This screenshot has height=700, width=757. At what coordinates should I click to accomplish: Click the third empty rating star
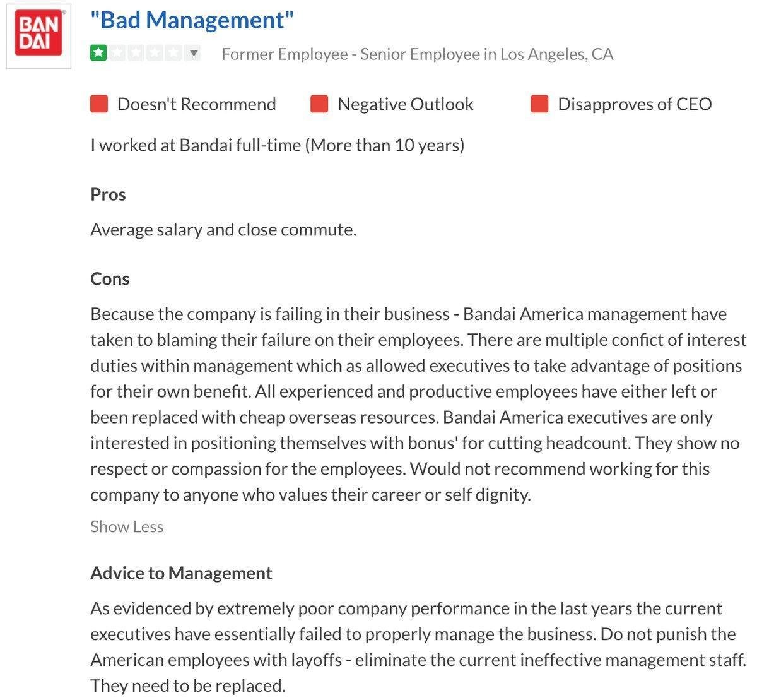[136, 54]
